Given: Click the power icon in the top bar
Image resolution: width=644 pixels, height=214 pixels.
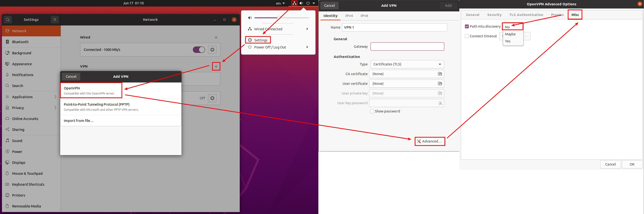Looking at the screenshot, I should pyautogui.click(x=308, y=3).
